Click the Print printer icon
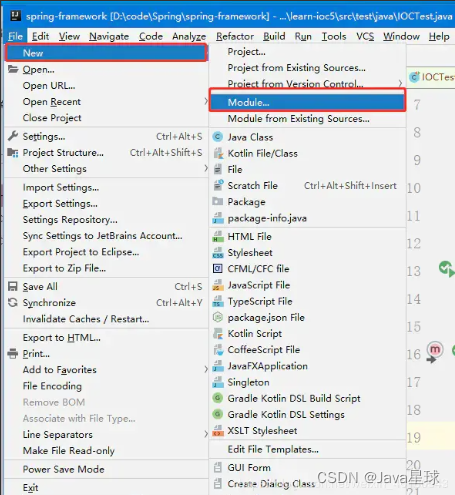The height and width of the screenshot is (495, 455). [x=13, y=353]
